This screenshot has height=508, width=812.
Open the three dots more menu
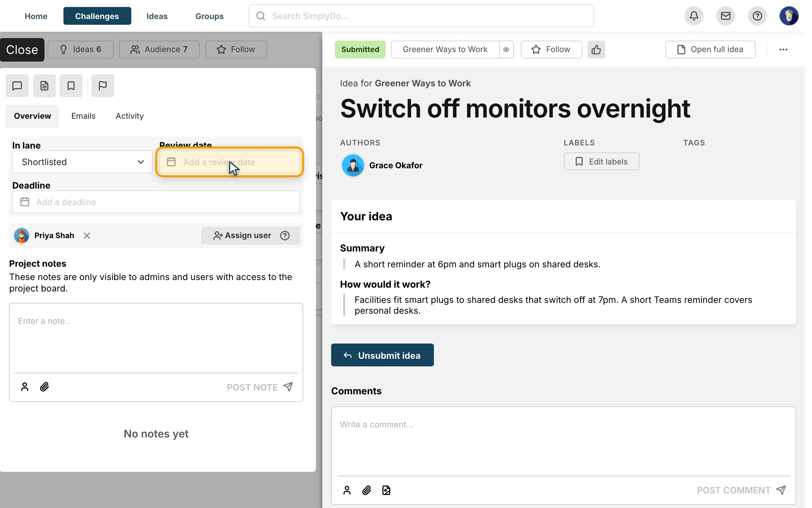(x=783, y=50)
